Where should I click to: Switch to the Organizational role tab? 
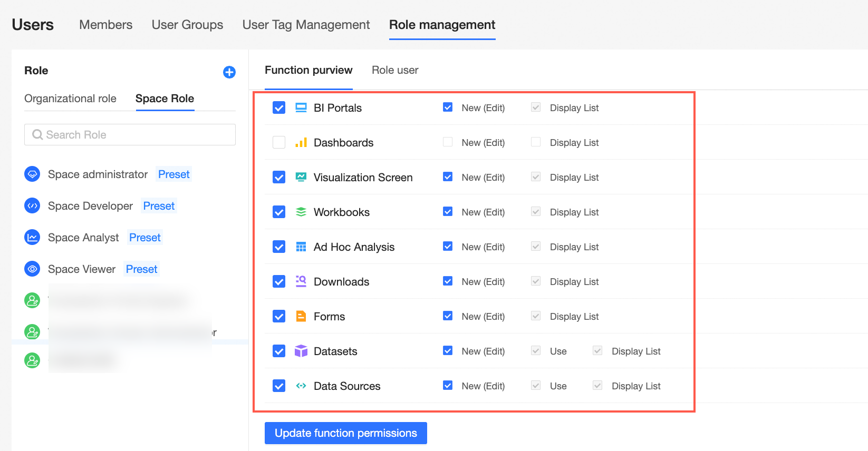click(70, 99)
